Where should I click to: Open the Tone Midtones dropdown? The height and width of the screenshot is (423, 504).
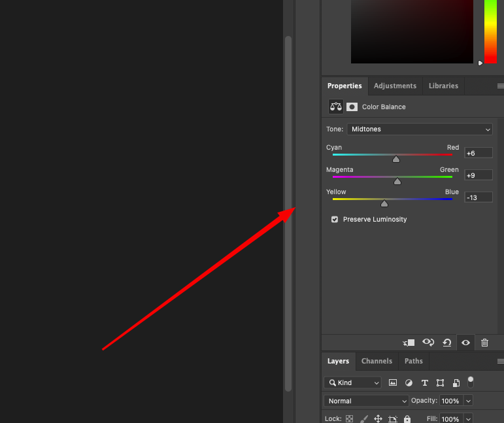[420, 129]
